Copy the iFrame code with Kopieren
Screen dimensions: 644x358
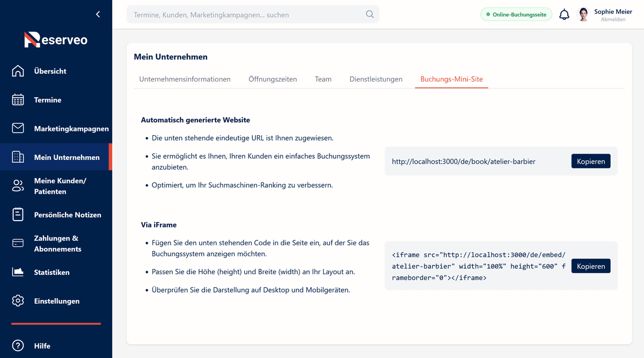click(x=591, y=266)
